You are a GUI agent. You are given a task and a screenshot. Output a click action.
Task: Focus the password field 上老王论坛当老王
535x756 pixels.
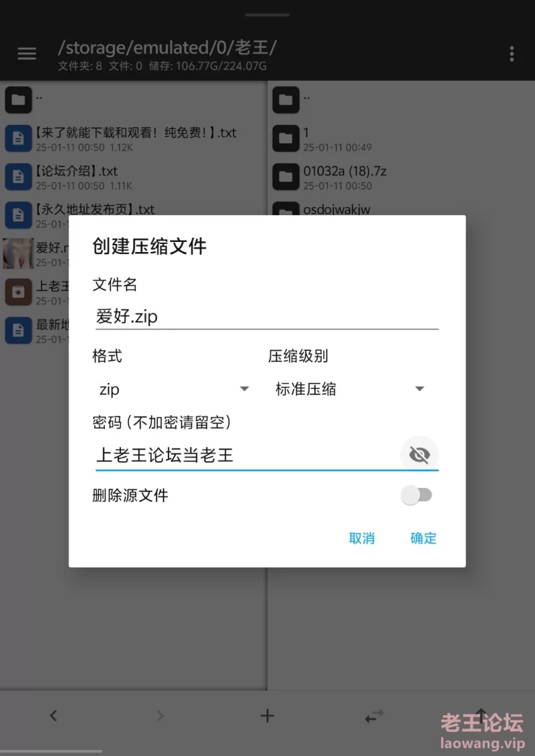(x=247, y=455)
